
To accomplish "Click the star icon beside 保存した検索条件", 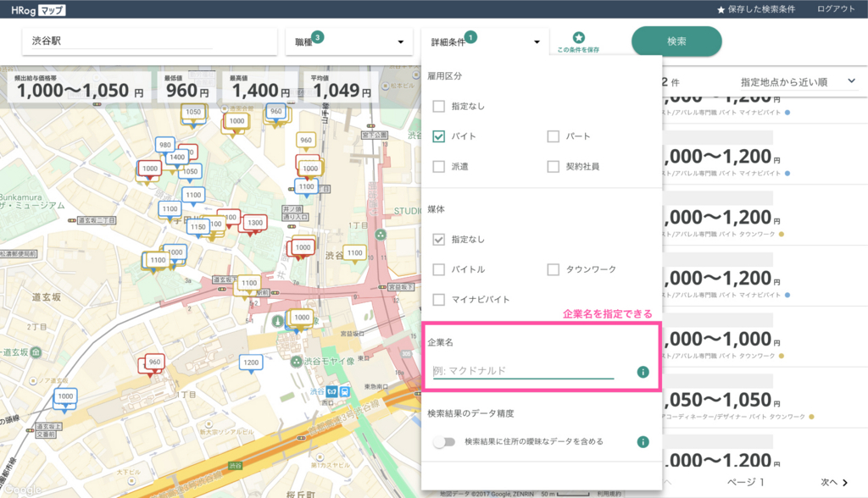I will [721, 10].
